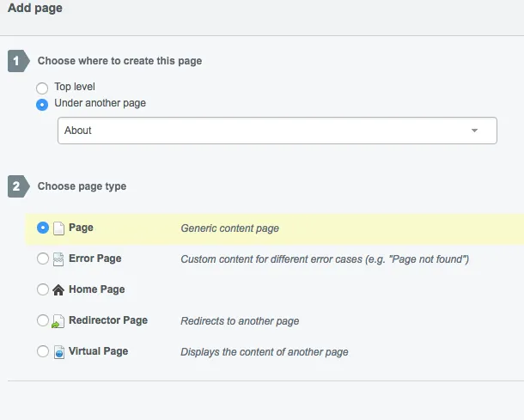The width and height of the screenshot is (524, 420).
Task: Click the generic Page document icon
Action: [59, 228]
